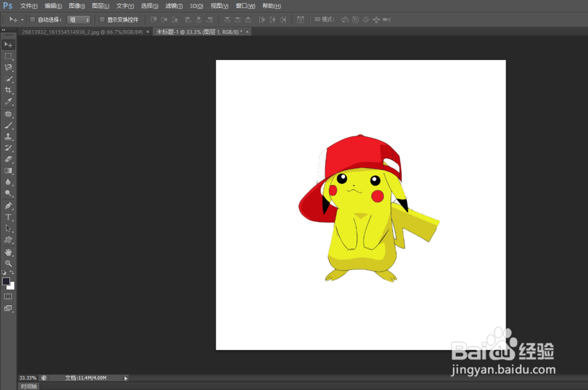Activate the Zoom tool
Image resolution: width=588 pixels, height=390 pixels.
[x=8, y=263]
